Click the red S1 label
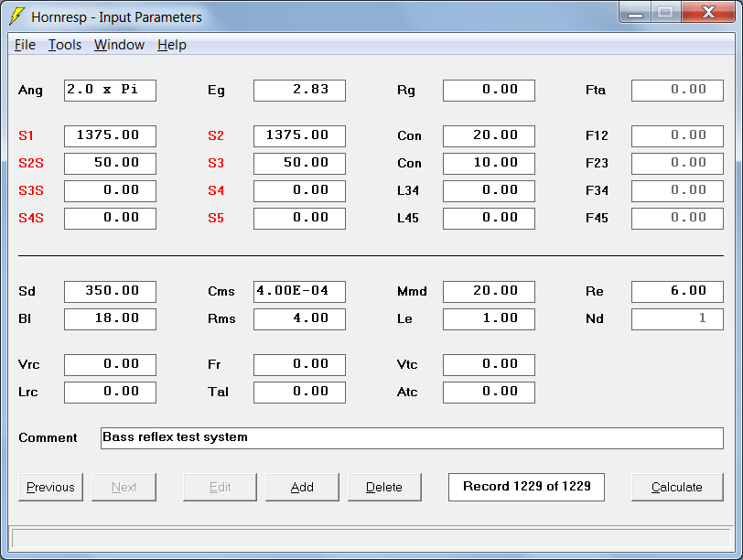Image resolution: width=743 pixels, height=560 pixels. (26, 136)
